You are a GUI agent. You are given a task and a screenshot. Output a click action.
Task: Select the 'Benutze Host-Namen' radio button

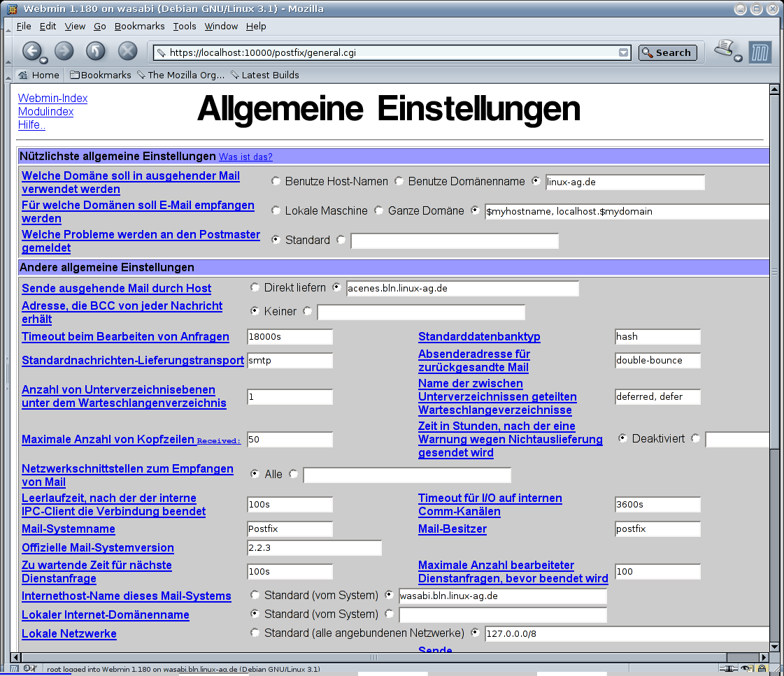(x=276, y=181)
